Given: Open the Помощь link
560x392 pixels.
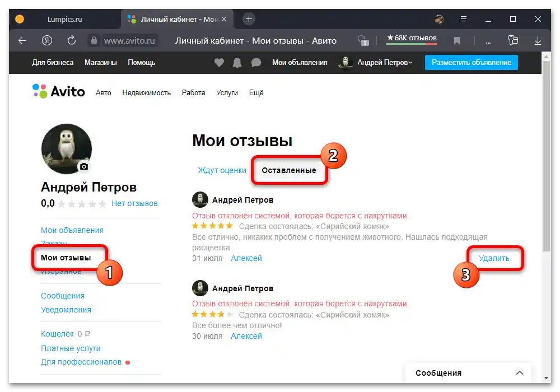Looking at the screenshot, I should tap(142, 63).
